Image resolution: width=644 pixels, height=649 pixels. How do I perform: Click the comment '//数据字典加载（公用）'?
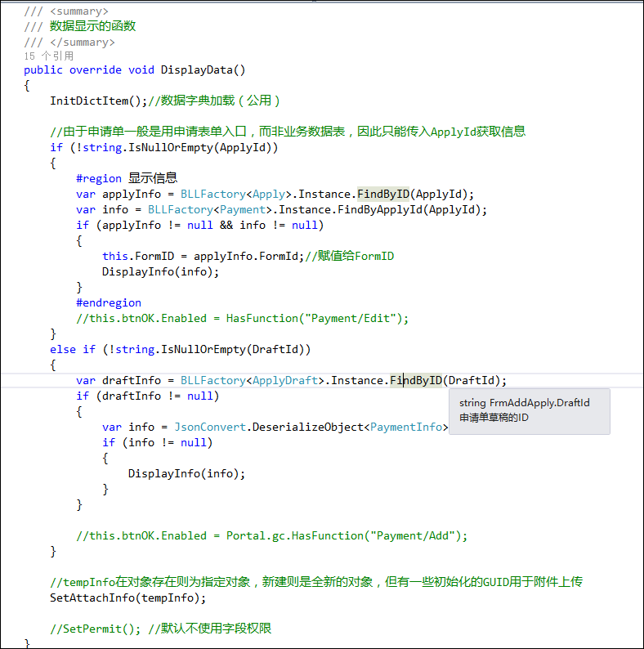[x=214, y=101]
